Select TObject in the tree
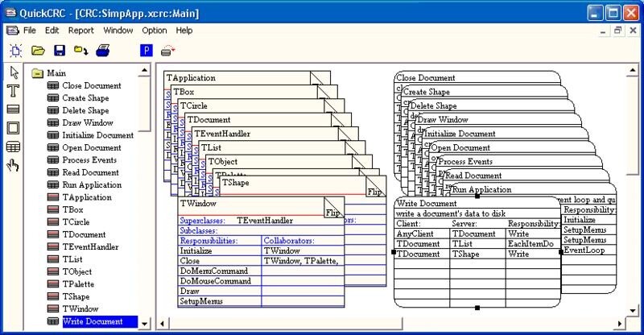This screenshot has height=335, width=644. tap(76, 271)
